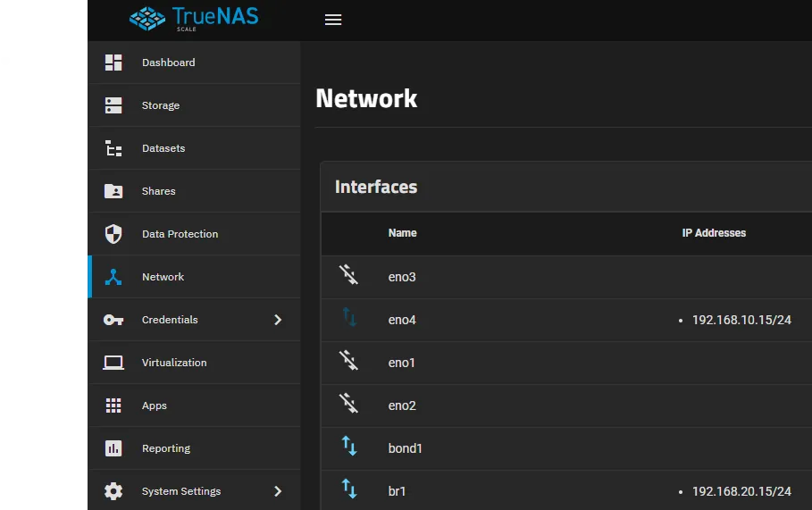Expand the Credentials submenu chevron
The height and width of the screenshot is (510, 812).
click(278, 320)
